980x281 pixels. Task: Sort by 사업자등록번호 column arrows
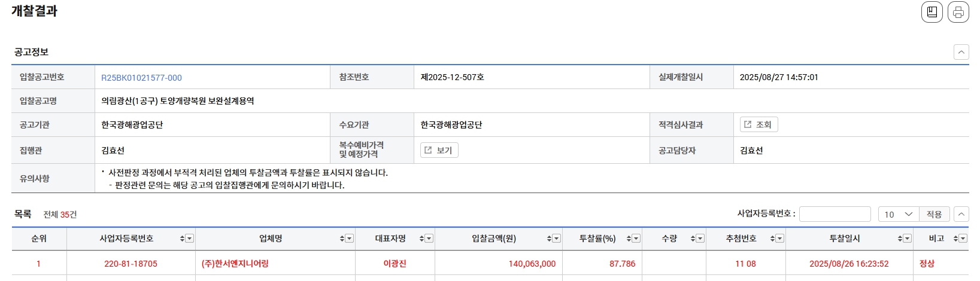[x=182, y=239]
